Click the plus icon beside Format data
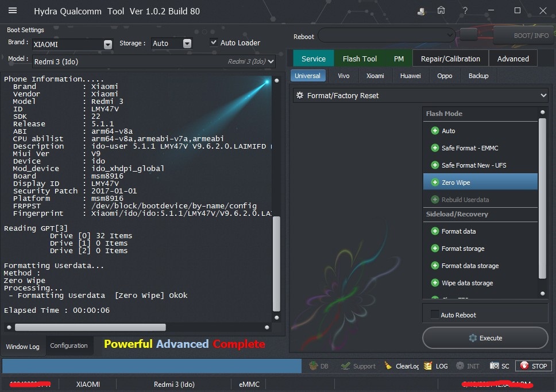The height and width of the screenshot is (392, 556). tap(435, 231)
